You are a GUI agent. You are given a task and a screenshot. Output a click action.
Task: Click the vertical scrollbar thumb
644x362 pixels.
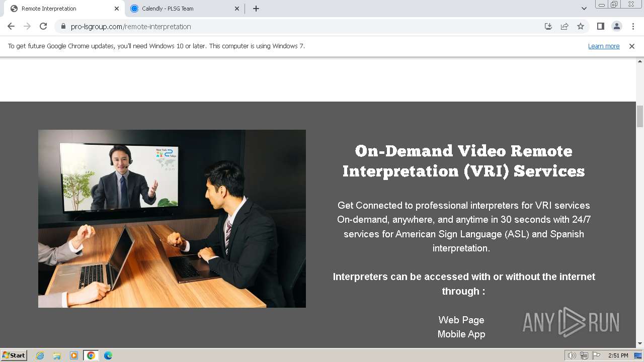point(640,117)
